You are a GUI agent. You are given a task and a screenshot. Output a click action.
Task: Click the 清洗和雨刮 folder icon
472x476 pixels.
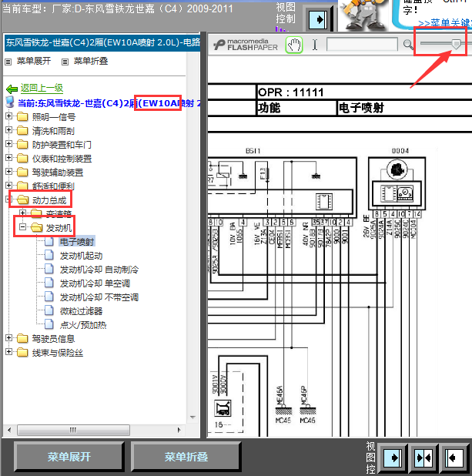22,130
